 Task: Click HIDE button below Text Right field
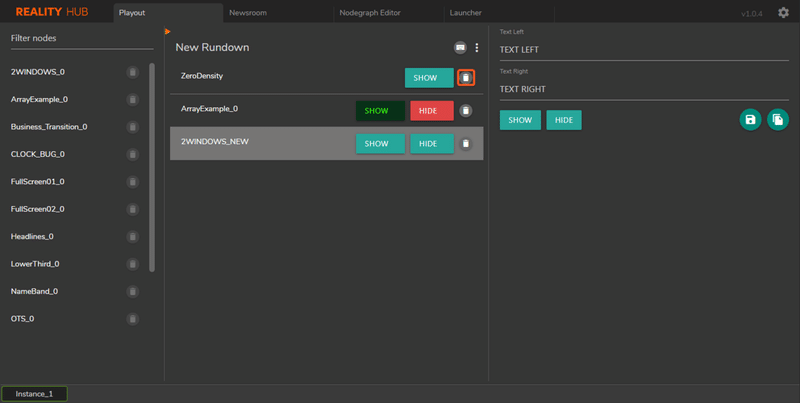coord(564,120)
